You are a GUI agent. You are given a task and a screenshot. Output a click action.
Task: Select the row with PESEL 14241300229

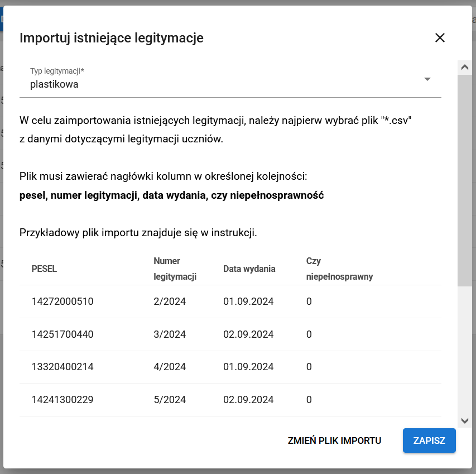pos(61,400)
